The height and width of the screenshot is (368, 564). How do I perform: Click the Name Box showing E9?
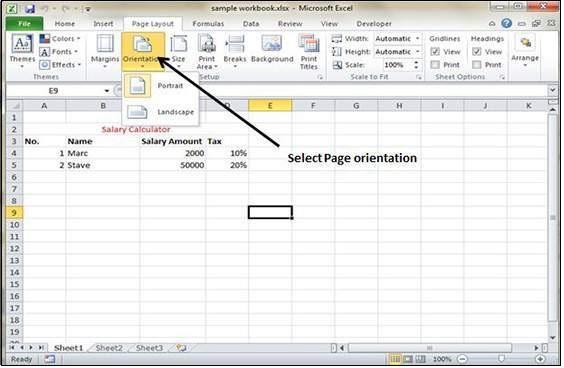pos(53,91)
